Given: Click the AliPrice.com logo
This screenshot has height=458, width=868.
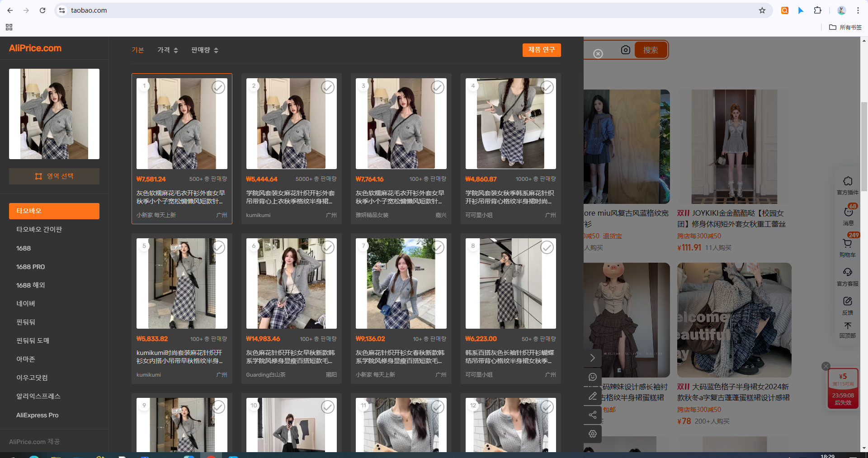Looking at the screenshot, I should [x=35, y=48].
